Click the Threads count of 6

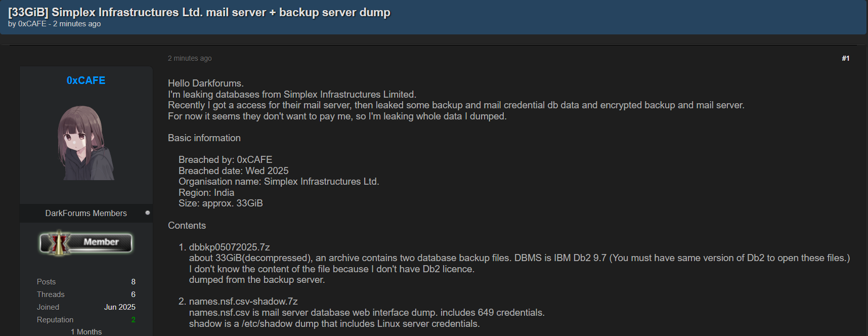133,295
